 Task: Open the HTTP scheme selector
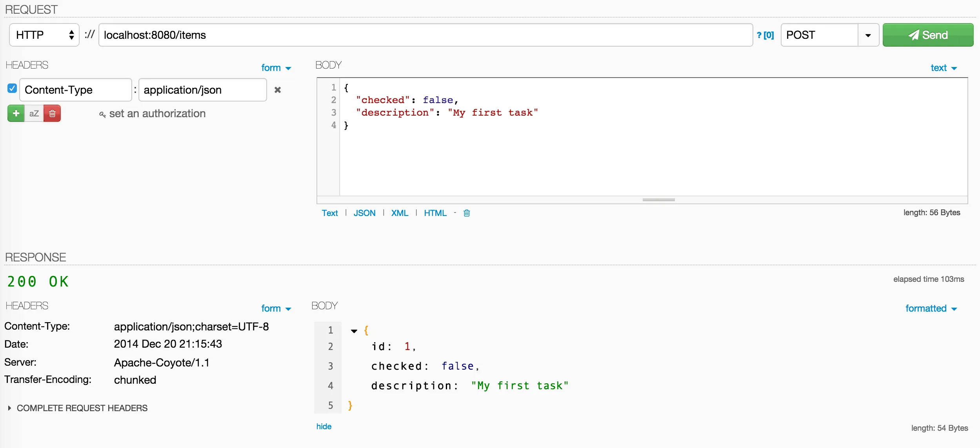pos(44,35)
